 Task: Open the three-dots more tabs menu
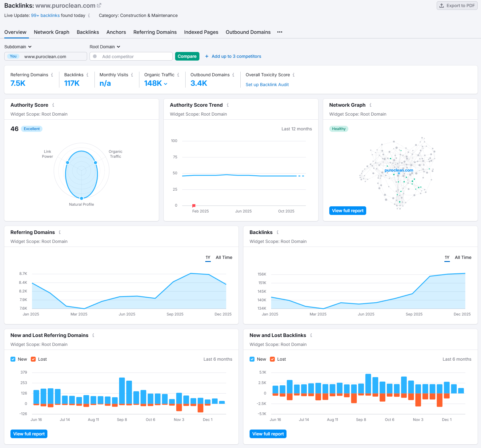279,32
